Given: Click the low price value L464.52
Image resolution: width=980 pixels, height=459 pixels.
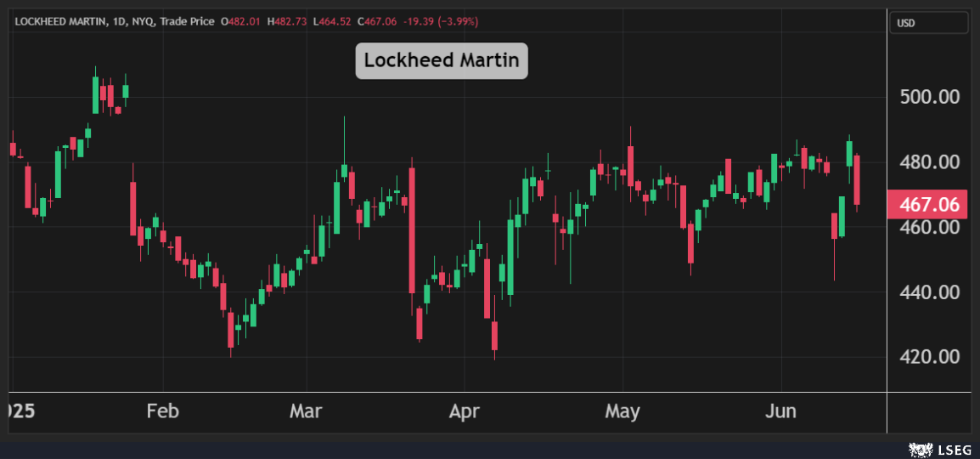Looking at the screenshot, I should [332, 21].
